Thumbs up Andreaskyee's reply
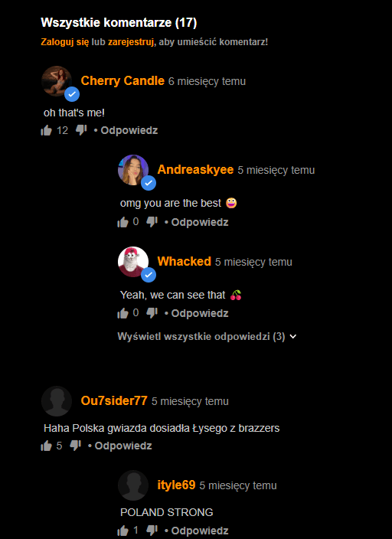This screenshot has width=392, height=539. coord(122,222)
